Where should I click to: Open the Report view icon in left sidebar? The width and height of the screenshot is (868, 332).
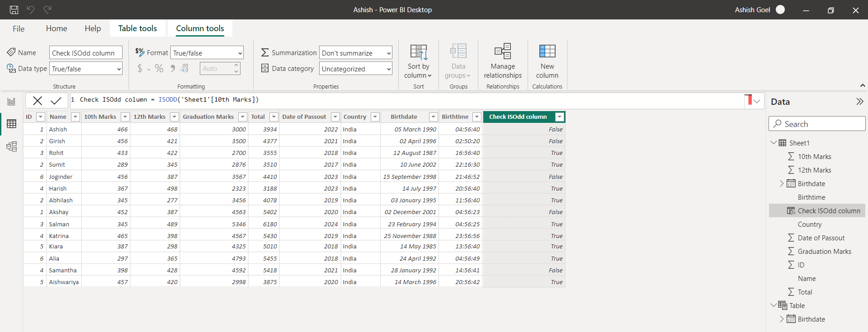point(11,102)
